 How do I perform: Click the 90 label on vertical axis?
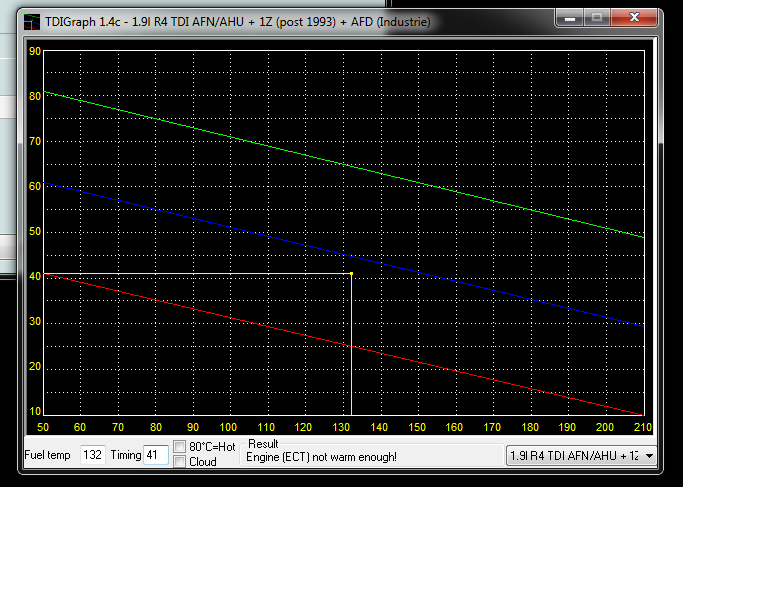coord(35,51)
